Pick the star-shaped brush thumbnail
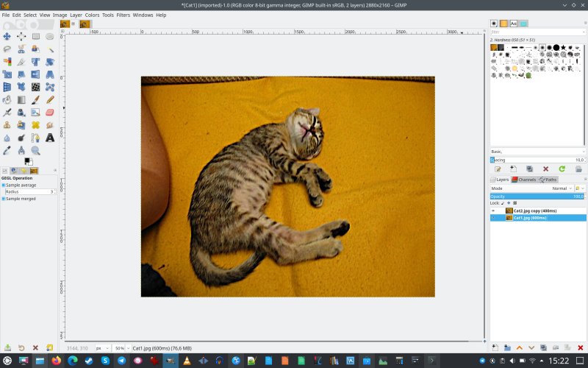Viewport: 588px width, 368px height. [x=563, y=47]
